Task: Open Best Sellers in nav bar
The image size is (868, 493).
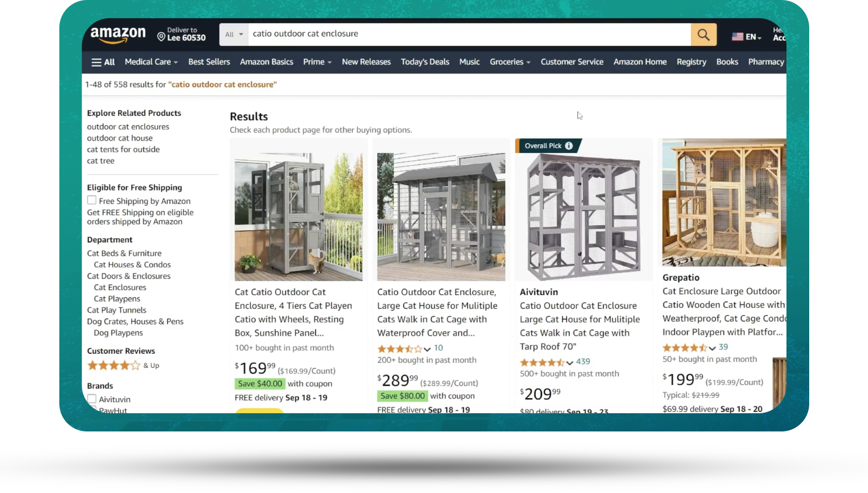Action: coord(209,62)
